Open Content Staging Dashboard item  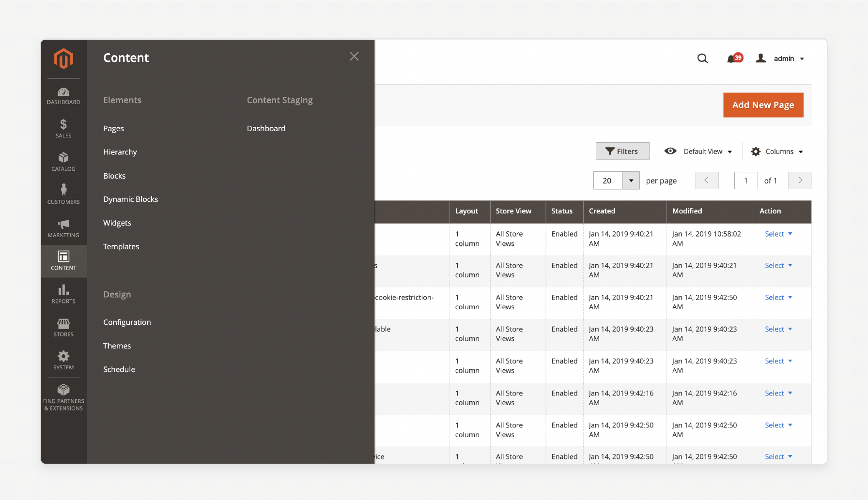266,128
